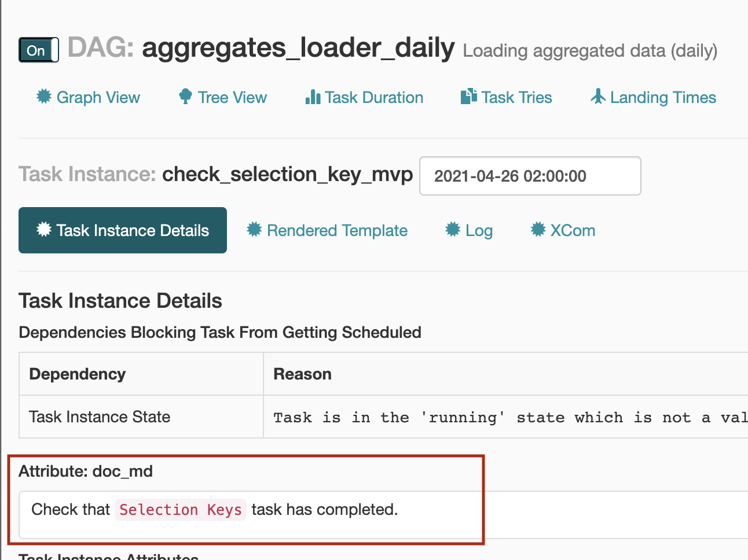This screenshot has height=560, width=748.
Task: Toggle the DAG On switch
Action: tap(39, 50)
